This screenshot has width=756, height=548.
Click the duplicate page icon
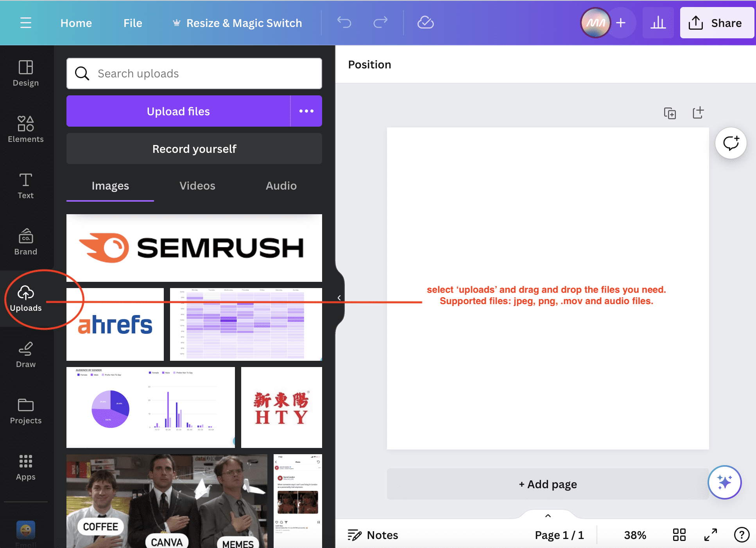pyautogui.click(x=670, y=113)
